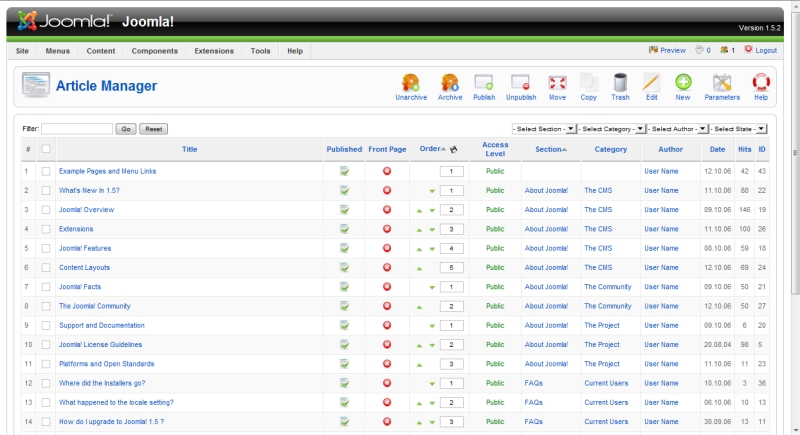800x435 pixels.
Task: Click Public access level for Extensions
Action: pos(495,229)
